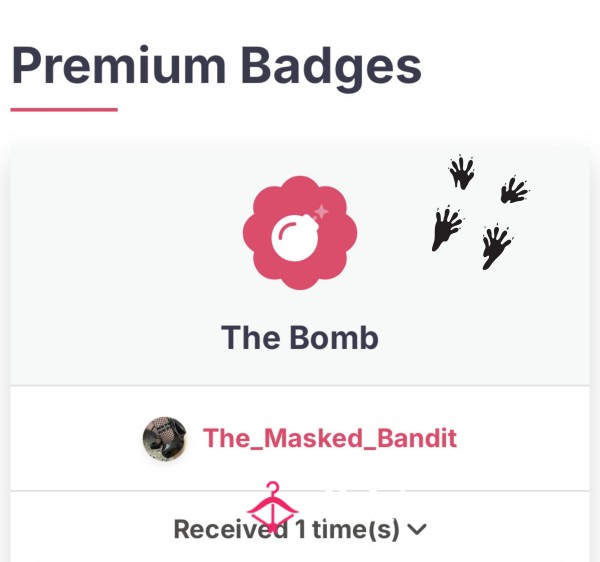Screen dimensions: 600x562
Task: Open the Received 1 time(s) details
Action: click(300, 529)
